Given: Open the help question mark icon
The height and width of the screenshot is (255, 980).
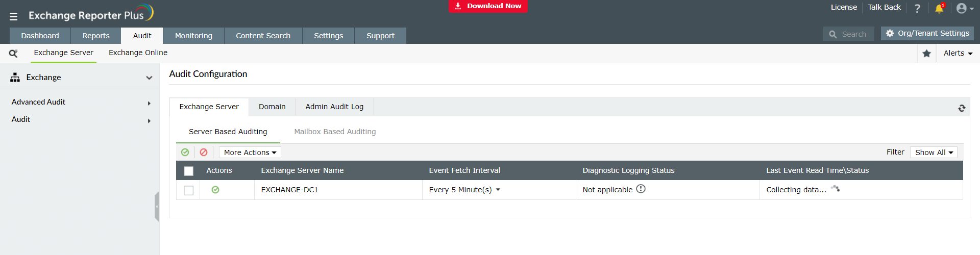Looking at the screenshot, I should coord(917,9).
